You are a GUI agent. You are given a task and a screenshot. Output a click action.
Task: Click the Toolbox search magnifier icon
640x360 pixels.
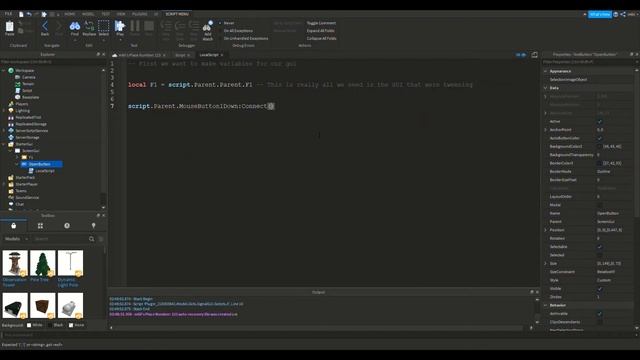click(91, 239)
